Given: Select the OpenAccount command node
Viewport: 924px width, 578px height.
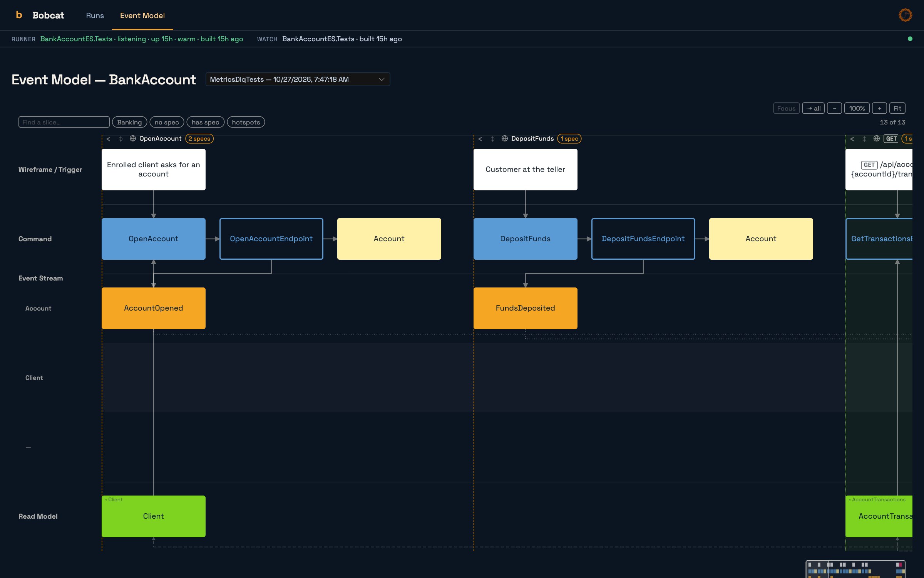Looking at the screenshot, I should pos(154,239).
